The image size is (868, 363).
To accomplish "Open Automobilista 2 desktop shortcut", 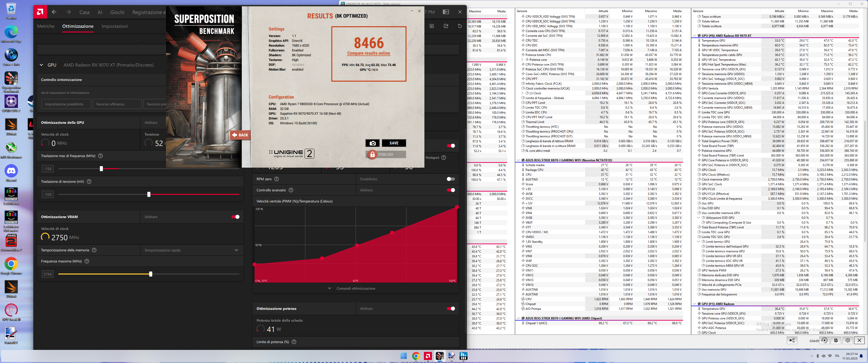I will pyautogui.click(x=11, y=243).
